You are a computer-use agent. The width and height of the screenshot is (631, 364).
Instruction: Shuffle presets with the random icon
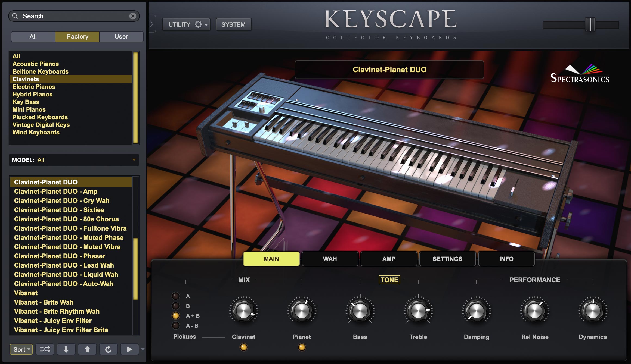45,349
